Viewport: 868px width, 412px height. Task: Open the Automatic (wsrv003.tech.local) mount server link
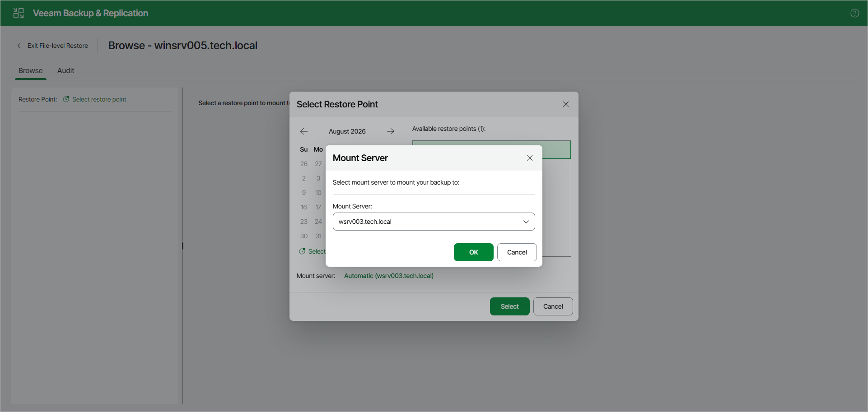tap(389, 276)
